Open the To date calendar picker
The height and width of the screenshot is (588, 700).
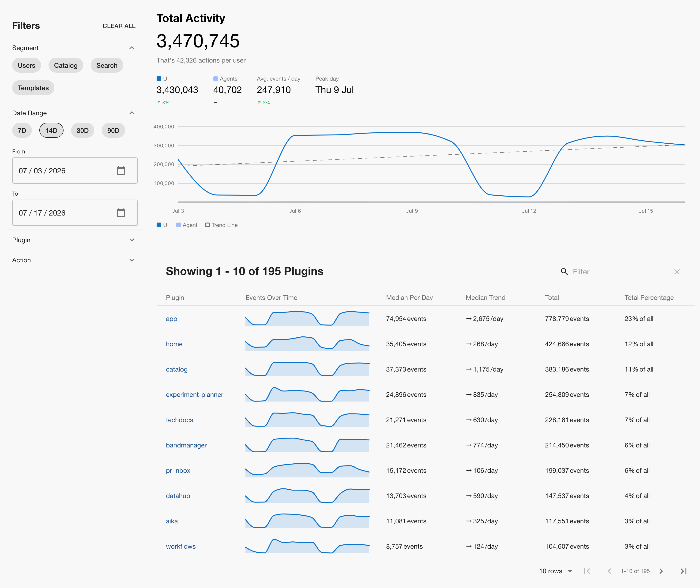click(121, 213)
